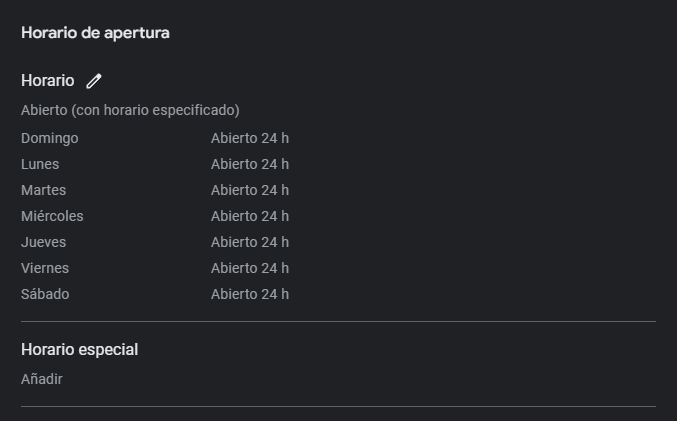This screenshot has height=421, width=677.
Task: Click Abierto (con horario especificado) status text
Action: click(x=130, y=110)
